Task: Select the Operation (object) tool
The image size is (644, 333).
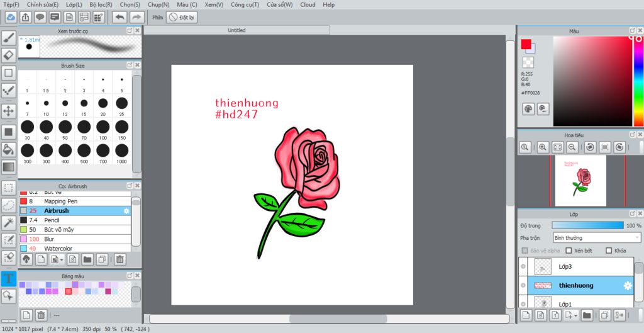Action: (x=9, y=296)
